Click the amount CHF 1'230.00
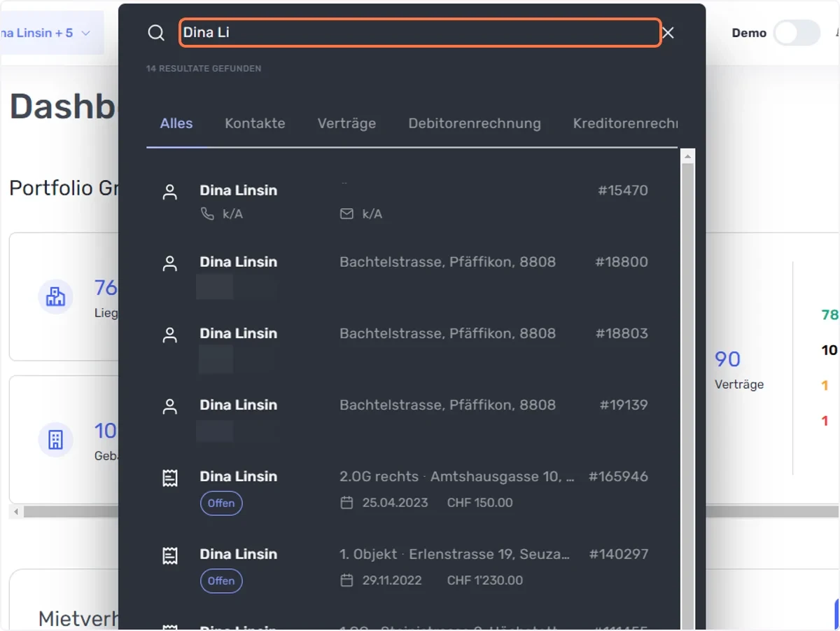 coord(485,581)
